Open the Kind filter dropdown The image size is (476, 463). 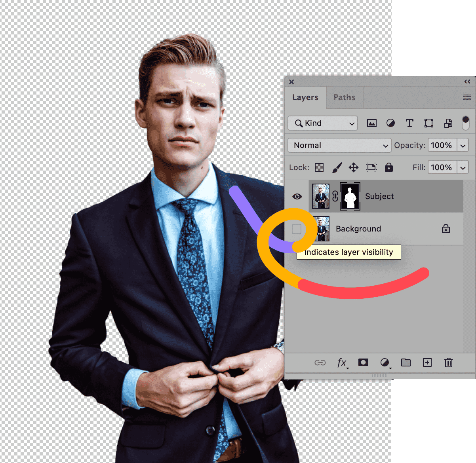(x=323, y=123)
